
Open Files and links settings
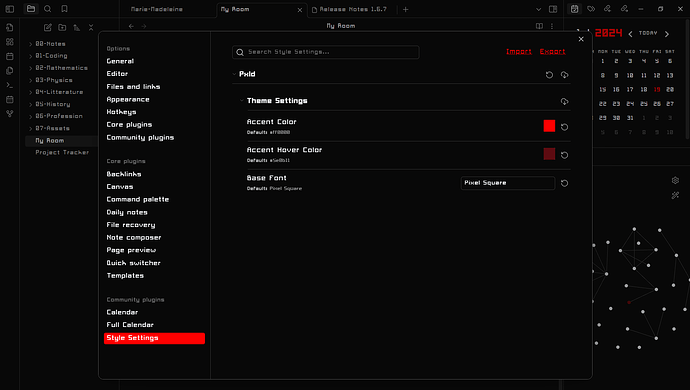click(133, 87)
